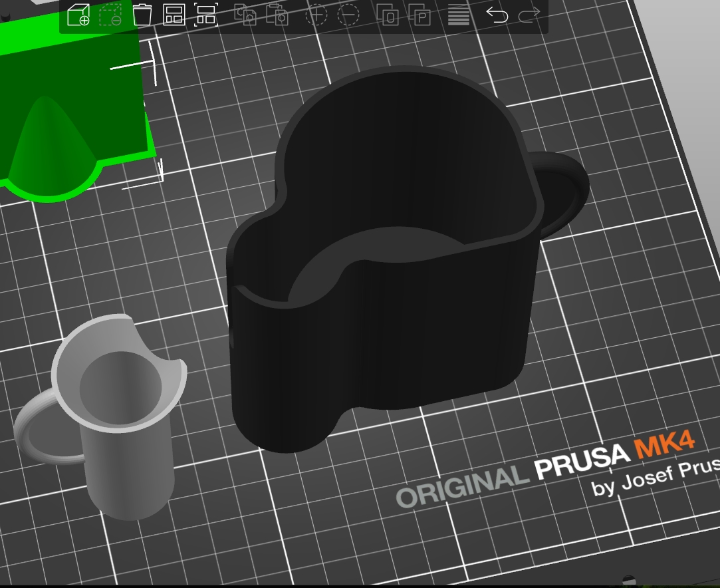Undo the last action
This screenshot has height=588, width=720.
point(497,15)
